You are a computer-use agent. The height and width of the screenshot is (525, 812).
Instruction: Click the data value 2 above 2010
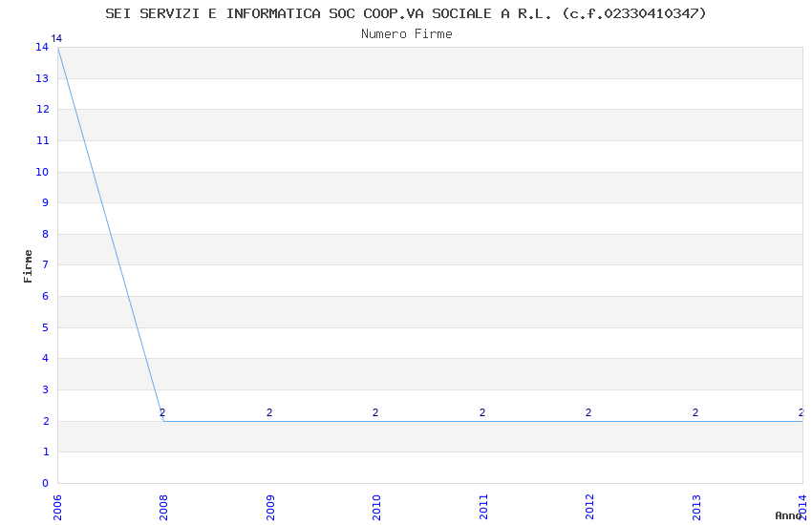pos(375,412)
